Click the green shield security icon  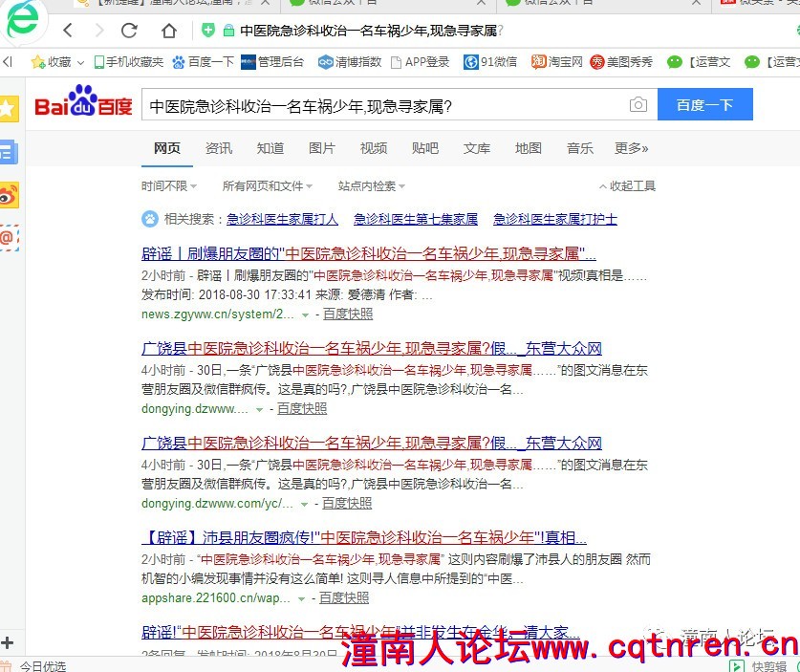(x=208, y=30)
